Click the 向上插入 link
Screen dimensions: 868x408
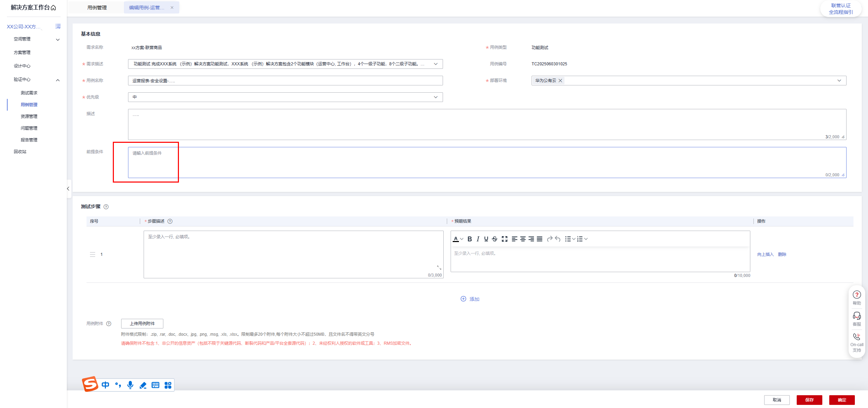(x=765, y=254)
